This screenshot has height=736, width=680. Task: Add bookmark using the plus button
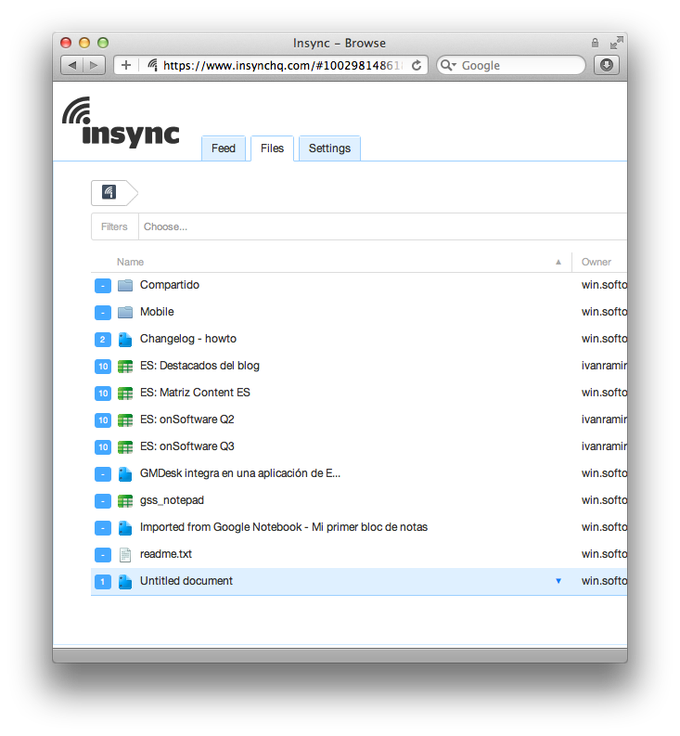coord(126,65)
